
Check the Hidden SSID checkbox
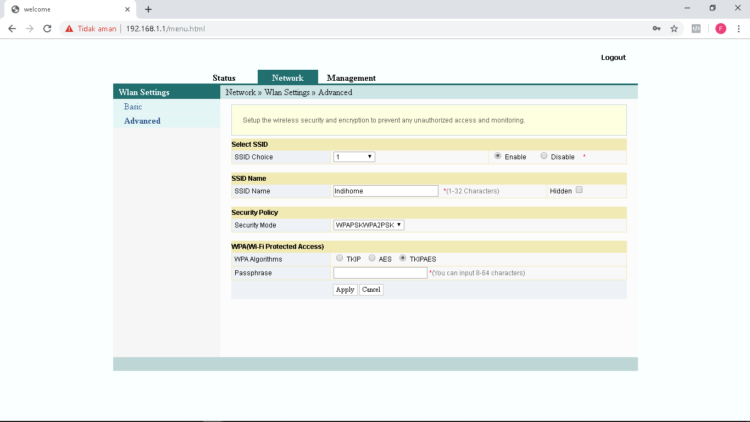coord(579,190)
